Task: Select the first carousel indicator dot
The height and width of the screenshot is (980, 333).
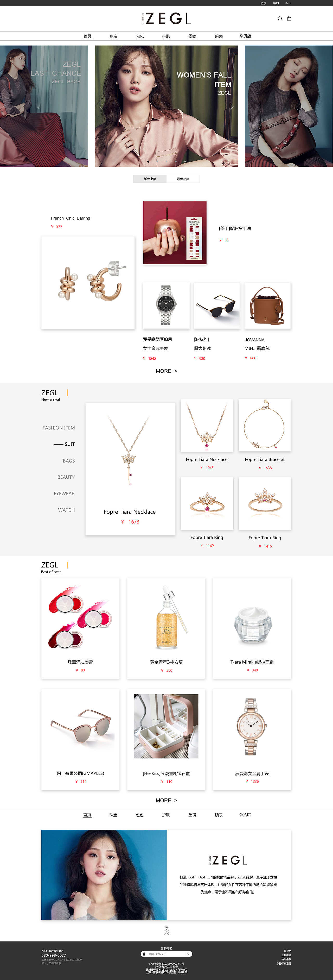Action: [148, 161]
